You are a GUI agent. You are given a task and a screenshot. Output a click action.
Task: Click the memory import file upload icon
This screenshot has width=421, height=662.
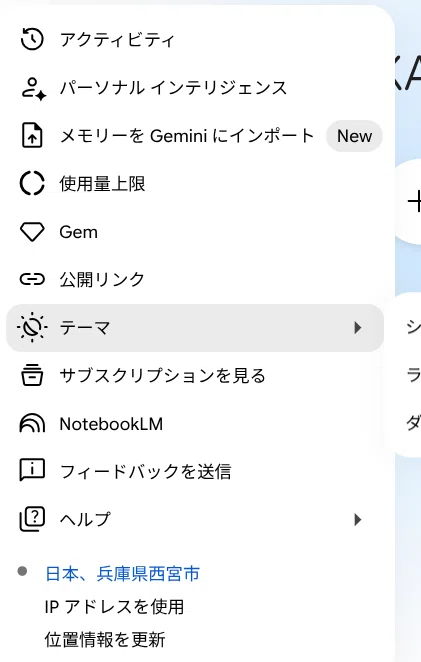click(32, 136)
